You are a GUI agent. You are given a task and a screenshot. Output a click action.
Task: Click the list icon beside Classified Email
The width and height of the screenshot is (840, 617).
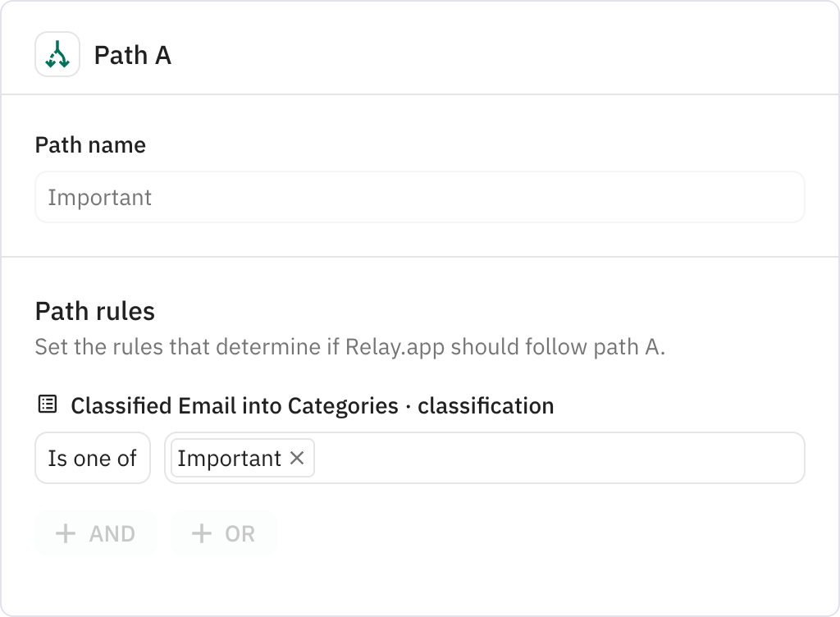tap(48, 404)
